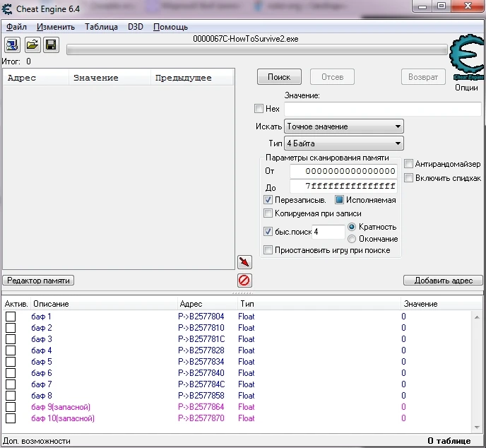Click the Значение input field
486x448 pixels.
coord(383,109)
